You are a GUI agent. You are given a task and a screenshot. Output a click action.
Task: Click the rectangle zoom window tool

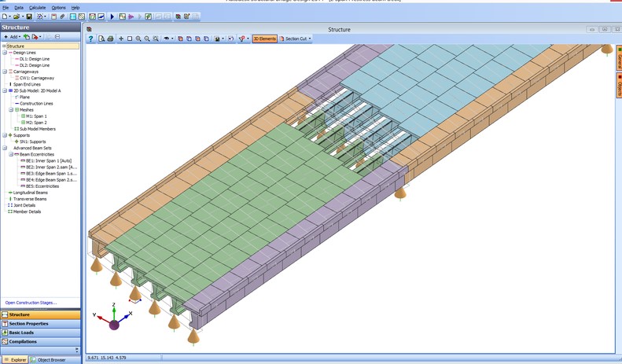[130, 39]
